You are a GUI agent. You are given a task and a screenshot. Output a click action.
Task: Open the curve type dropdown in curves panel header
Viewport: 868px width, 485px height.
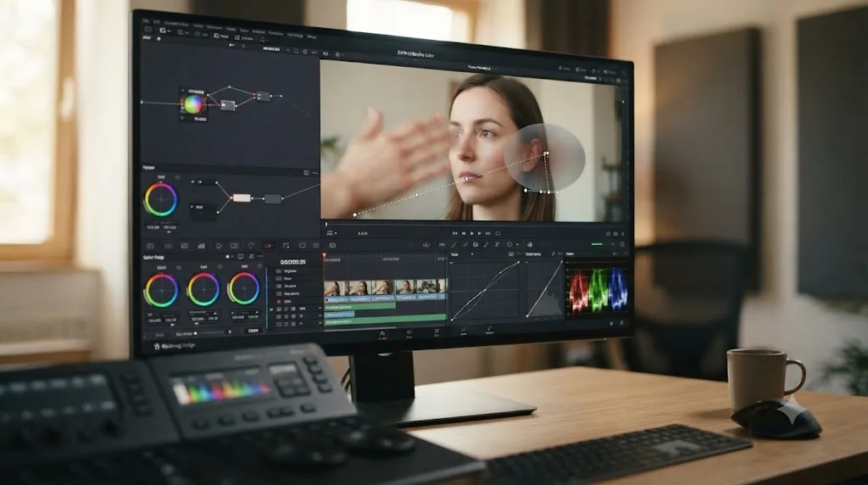pyautogui.click(x=472, y=254)
